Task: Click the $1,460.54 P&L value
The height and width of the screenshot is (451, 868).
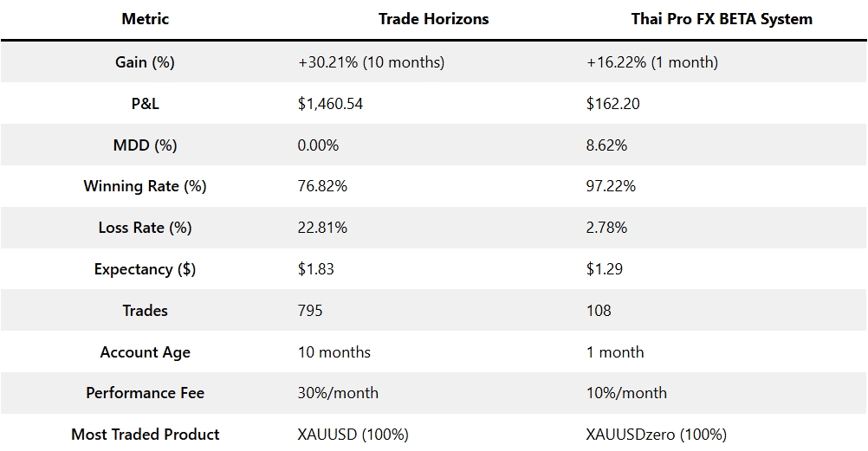Action: (x=330, y=104)
